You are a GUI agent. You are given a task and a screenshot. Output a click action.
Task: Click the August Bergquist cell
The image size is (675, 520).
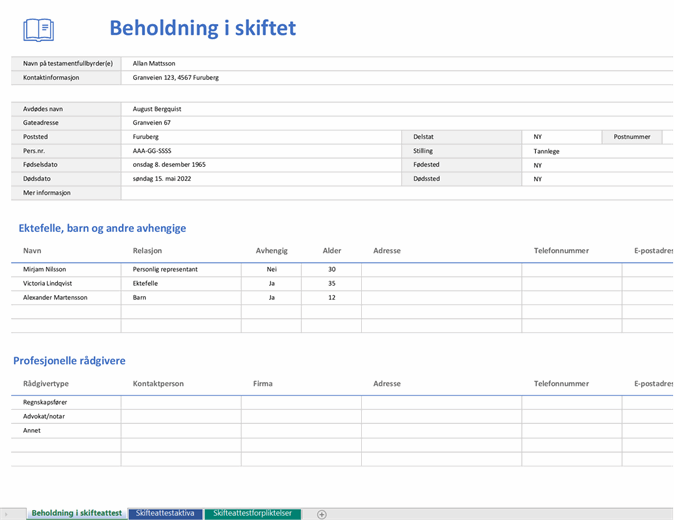point(397,109)
